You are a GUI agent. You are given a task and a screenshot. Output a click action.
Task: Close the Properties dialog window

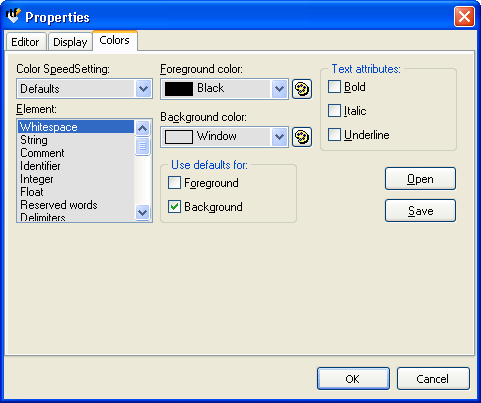coord(464,16)
